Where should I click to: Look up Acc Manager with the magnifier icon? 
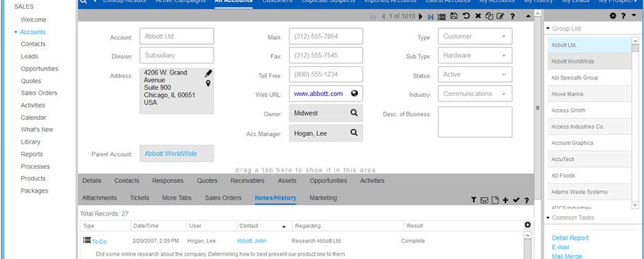(354, 133)
